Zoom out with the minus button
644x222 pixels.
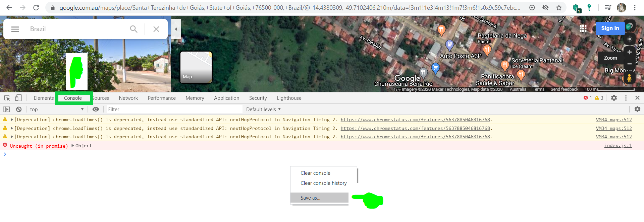(x=630, y=63)
